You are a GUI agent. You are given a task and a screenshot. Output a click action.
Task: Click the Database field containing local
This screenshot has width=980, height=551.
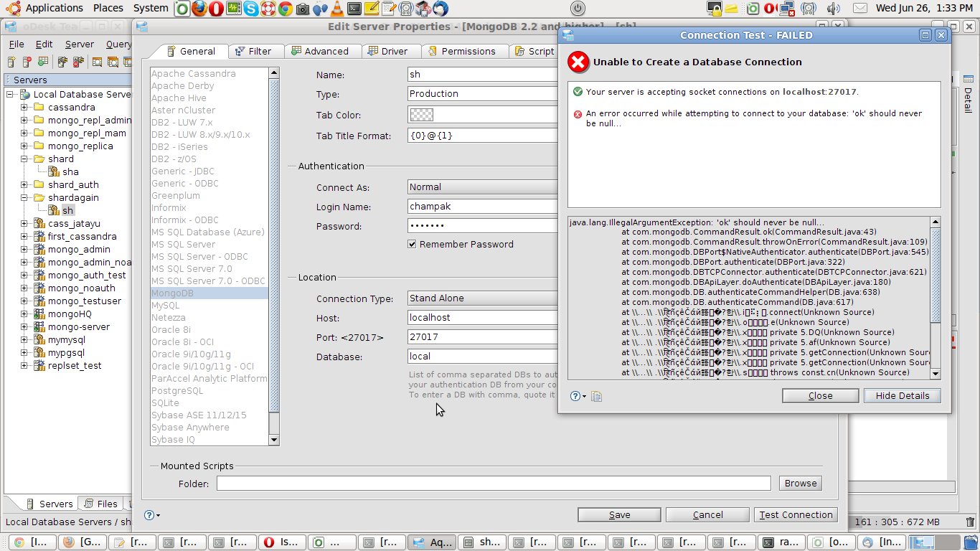click(x=483, y=357)
